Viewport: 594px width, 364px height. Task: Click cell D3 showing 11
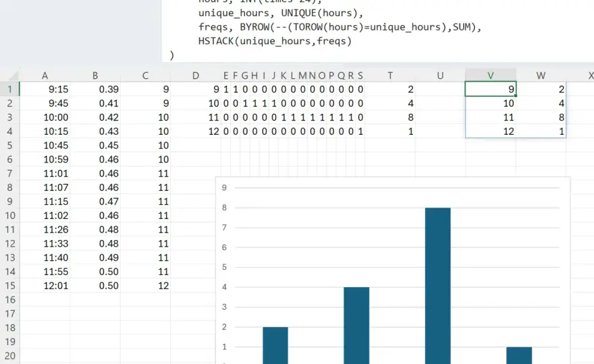(196, 117)
